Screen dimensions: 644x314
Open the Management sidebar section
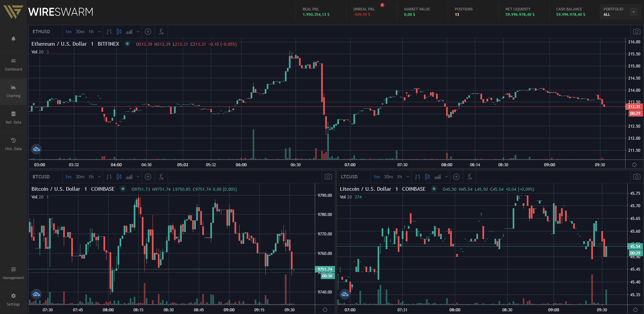[13, 273]
